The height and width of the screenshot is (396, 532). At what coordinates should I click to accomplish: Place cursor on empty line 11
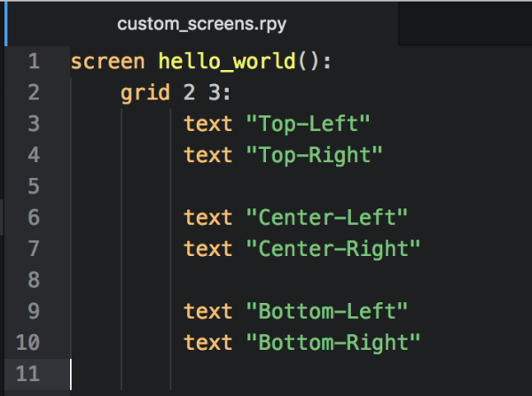pos(266,373)
